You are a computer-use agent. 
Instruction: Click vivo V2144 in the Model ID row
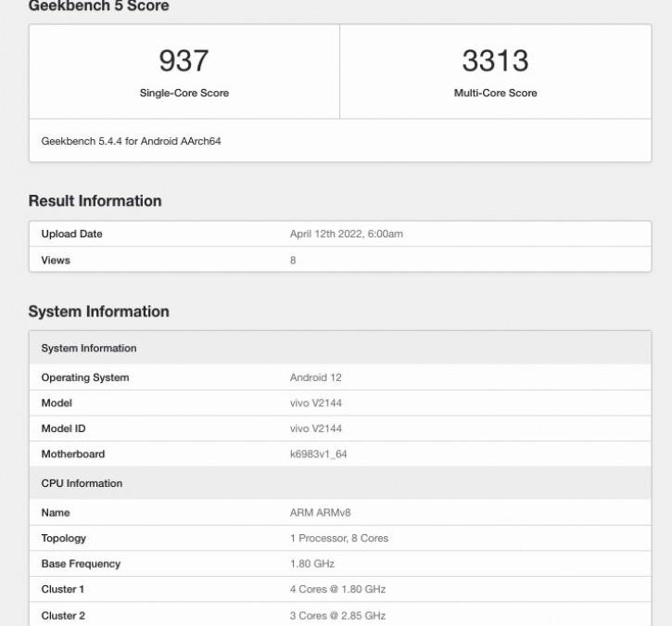pos(316,428)
